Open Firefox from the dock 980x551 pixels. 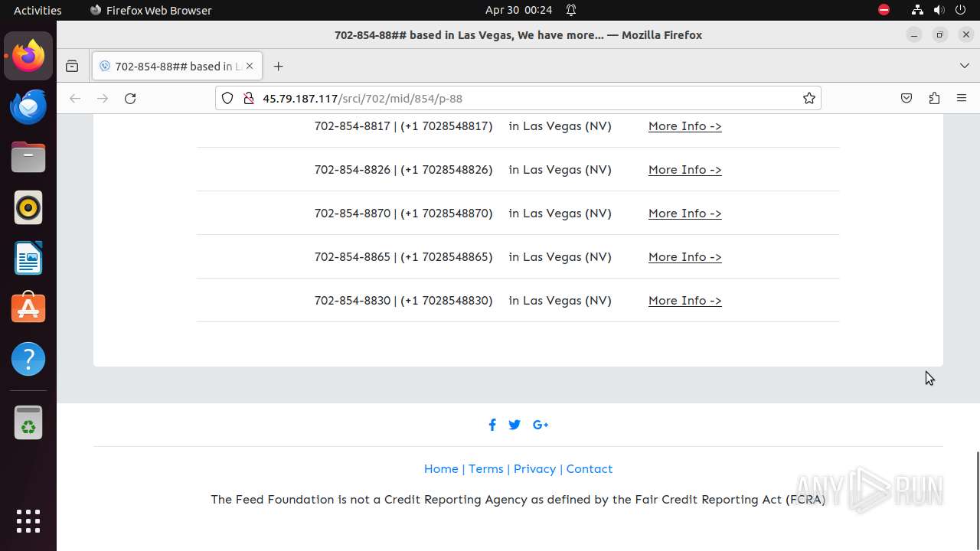[x=28, y=56]
